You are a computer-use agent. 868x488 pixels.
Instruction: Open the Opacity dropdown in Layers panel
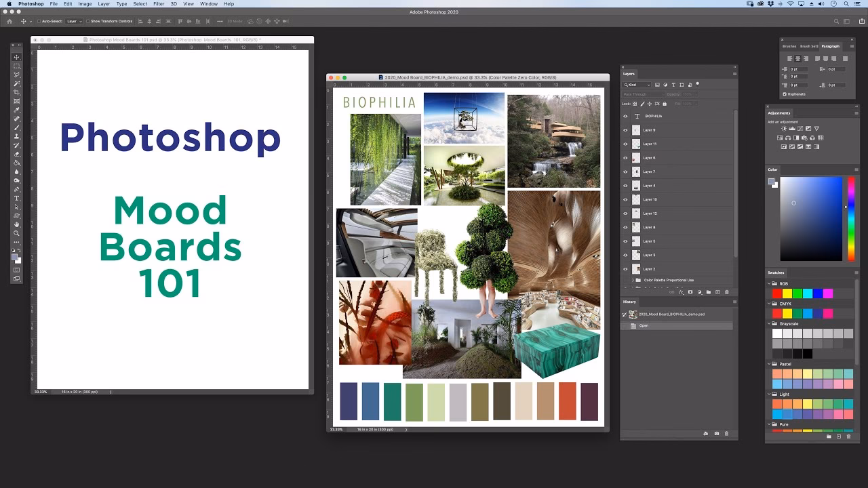(x=696, y=94)
